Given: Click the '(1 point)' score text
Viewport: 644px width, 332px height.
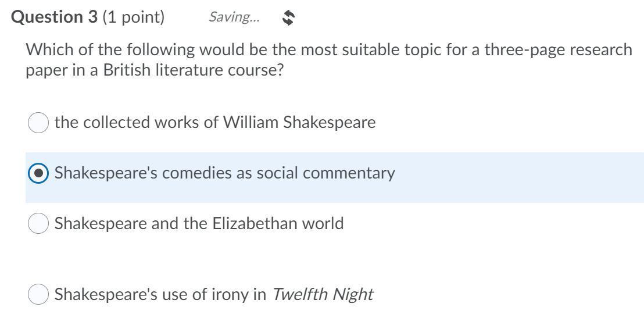Looking at the screenshot, I should [x=134, y=17].
